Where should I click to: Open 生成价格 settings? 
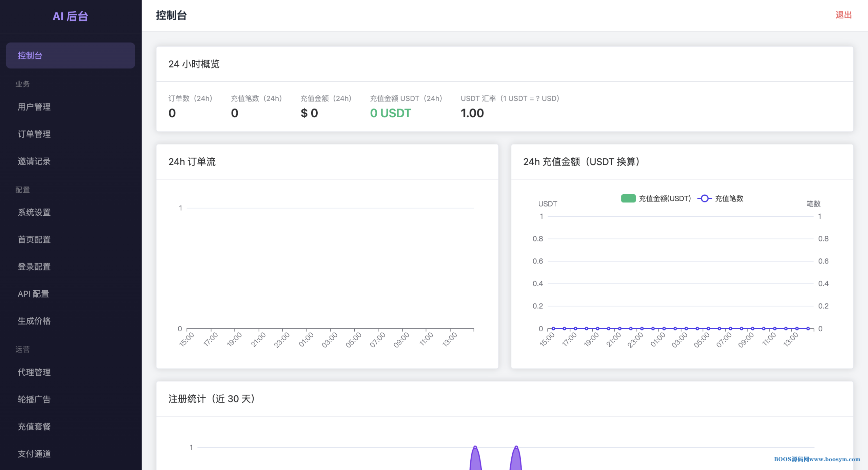[x=34, y=321]
